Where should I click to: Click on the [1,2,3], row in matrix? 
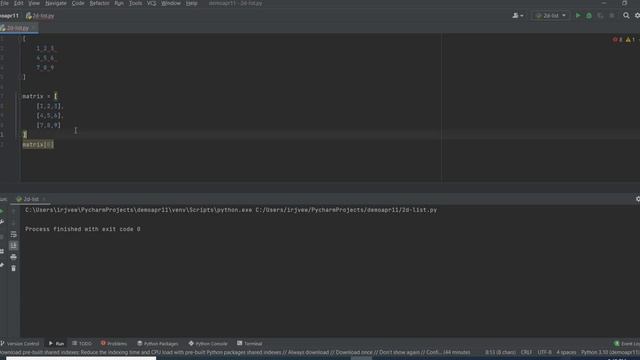tap(50, 106)
